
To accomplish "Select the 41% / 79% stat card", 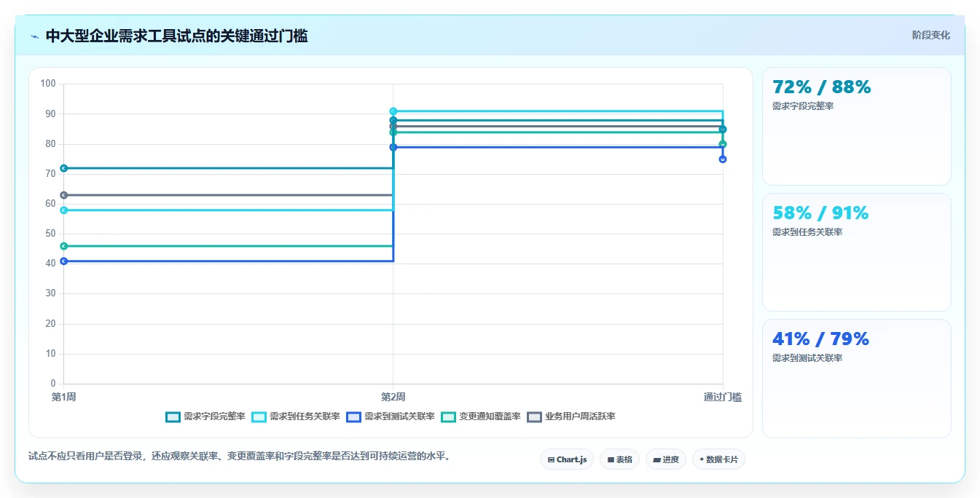I will [x=857, y=379].
